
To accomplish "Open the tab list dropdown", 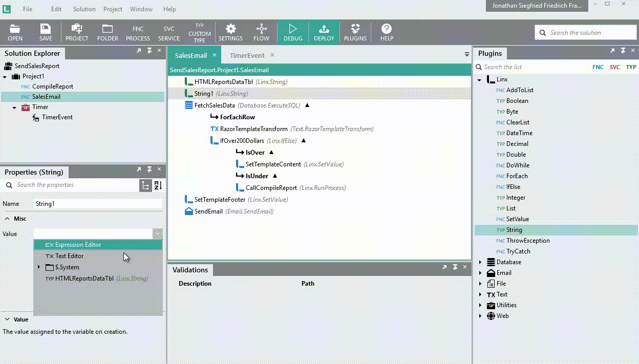I will tap(466, 54).
